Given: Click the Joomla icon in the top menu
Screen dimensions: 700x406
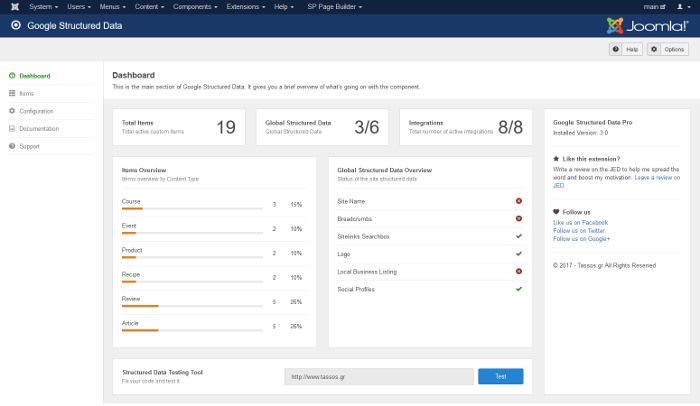Looking at the screenshot, I should coord(15,7).
